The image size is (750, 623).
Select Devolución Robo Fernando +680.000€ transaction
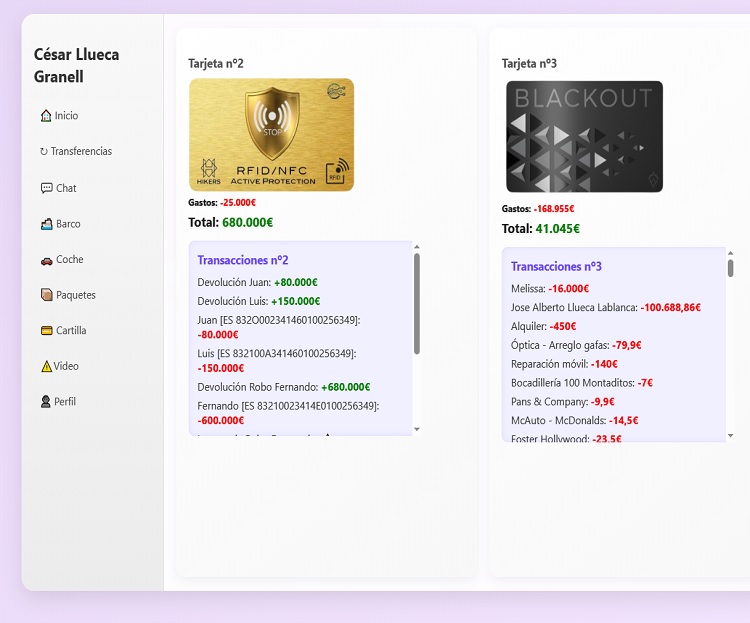point(284,387)
